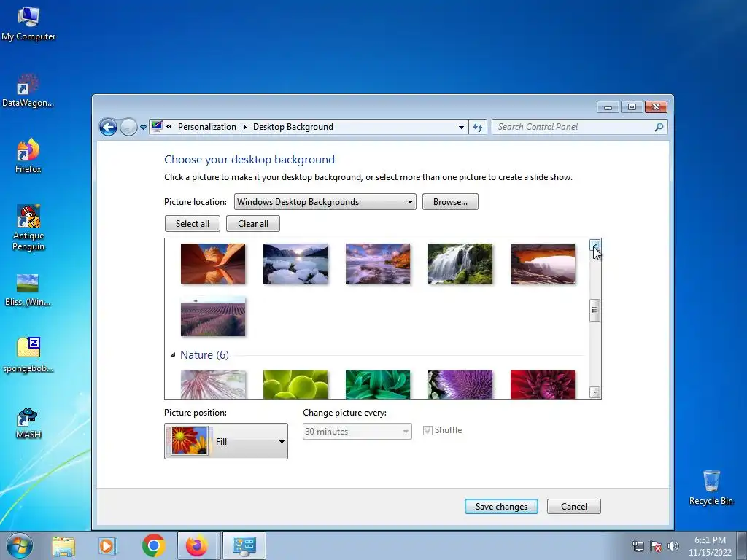Click the wallpaper list scrollbar thumb
The width and height of the screenshot is (747, 560).
point(595,311)
